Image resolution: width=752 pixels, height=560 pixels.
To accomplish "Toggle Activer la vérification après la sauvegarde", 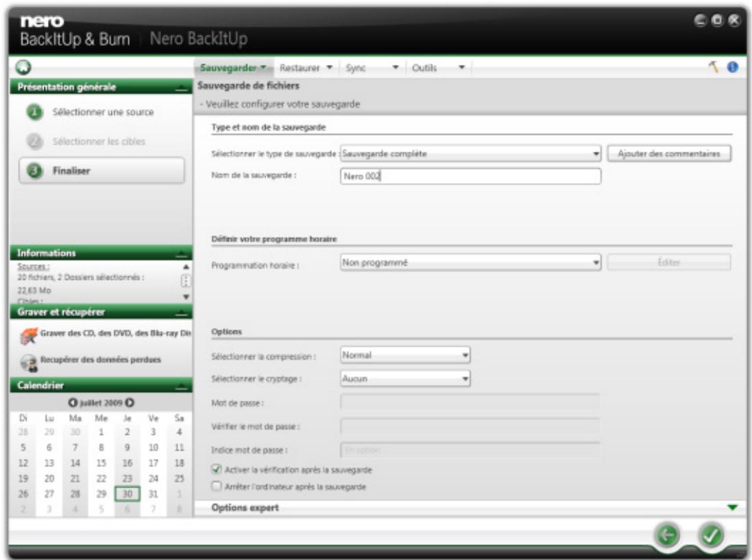I will pyautogui.click(x=217, y=469).
